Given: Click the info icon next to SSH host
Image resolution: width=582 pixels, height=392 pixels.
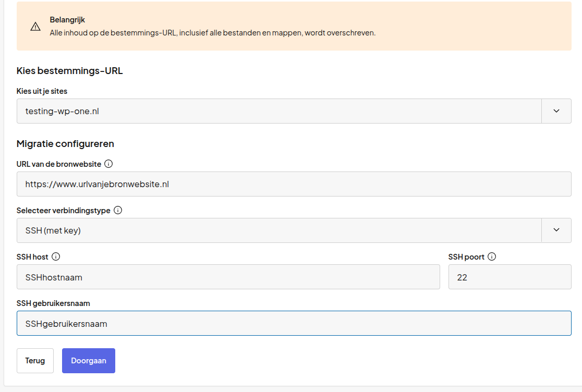Looking at the screenshot, I should click(57, 256).
